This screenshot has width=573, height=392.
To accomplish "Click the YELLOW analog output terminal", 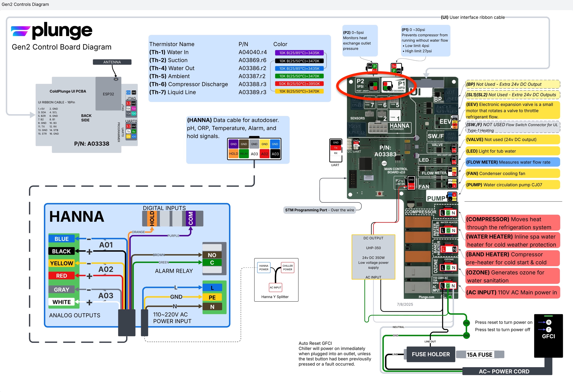I will pos(62,263).
